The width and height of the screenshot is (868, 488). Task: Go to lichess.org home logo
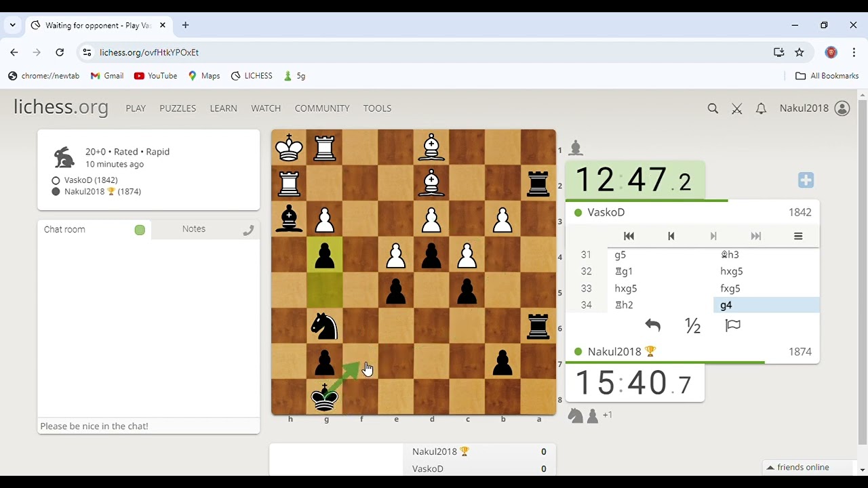point(61,107)
